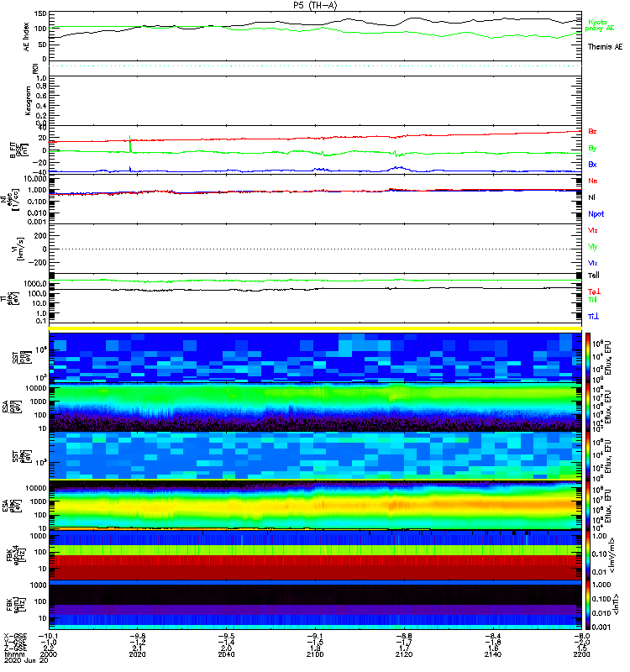Click the "-200" tick on Vi axis
Screen dimensions: 630x672
tap(37, 262)
